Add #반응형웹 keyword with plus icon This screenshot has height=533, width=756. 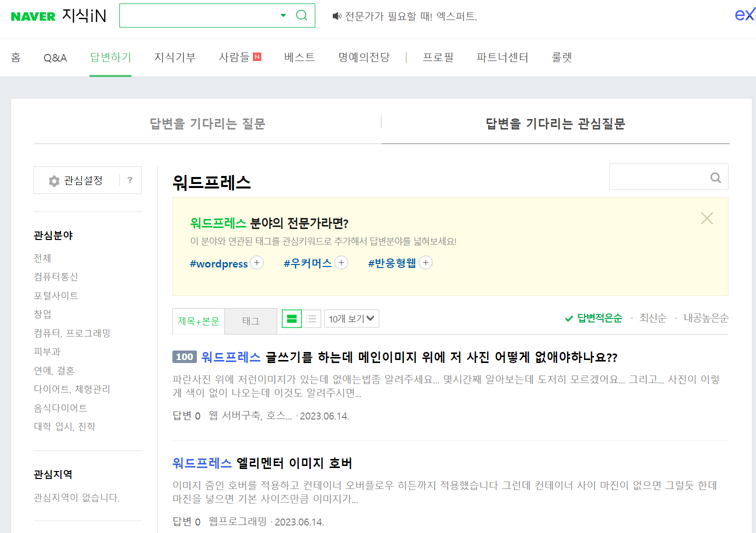(426, 262)
